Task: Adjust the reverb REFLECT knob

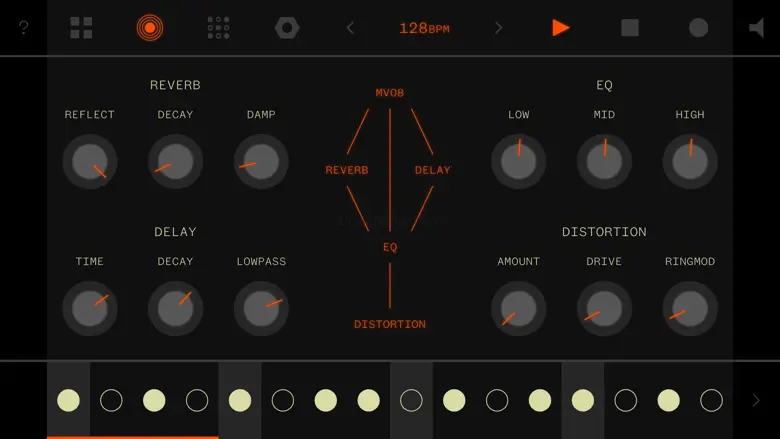Action: 90,162
